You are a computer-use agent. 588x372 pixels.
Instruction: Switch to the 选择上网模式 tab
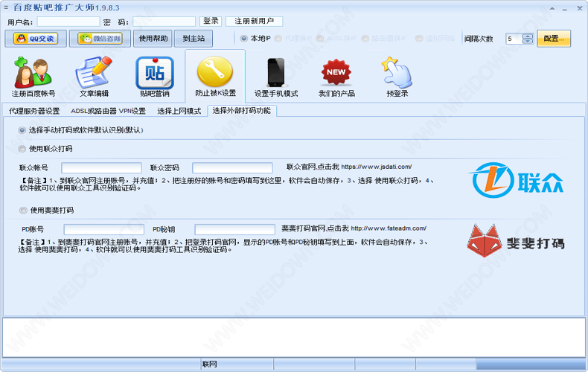coord(179,111)
